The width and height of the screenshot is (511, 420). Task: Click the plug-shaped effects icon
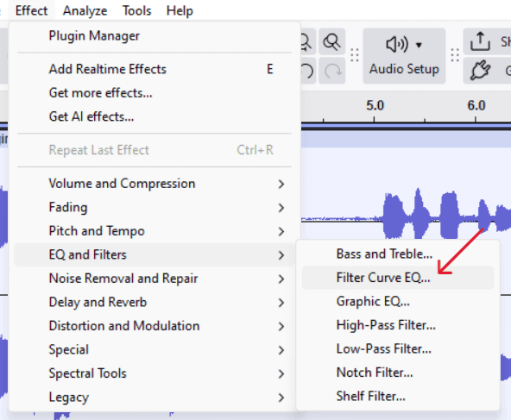tap(480, 70)
